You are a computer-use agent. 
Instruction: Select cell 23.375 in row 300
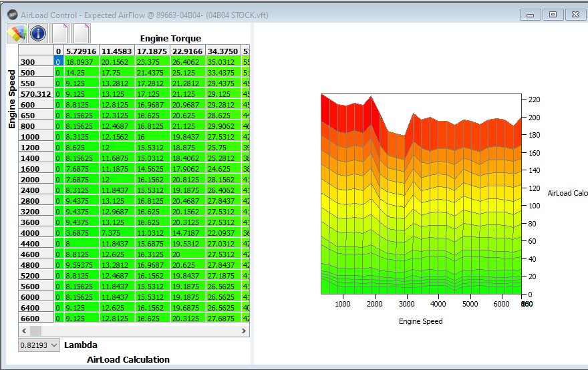(152, 62)
